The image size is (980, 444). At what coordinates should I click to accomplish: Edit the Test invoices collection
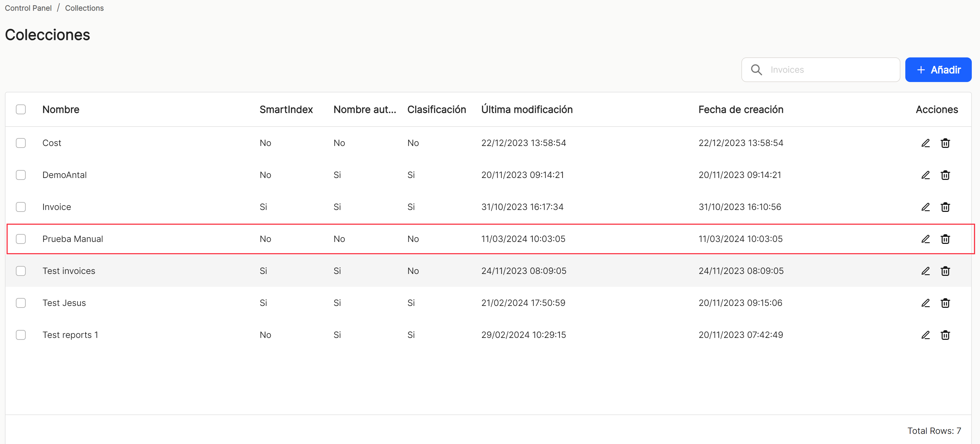tap(925, 271)
